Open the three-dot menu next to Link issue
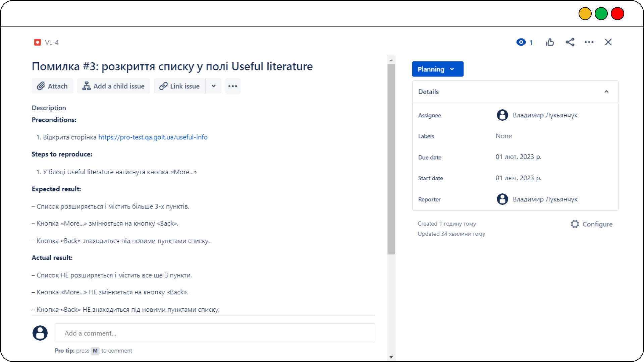The height and width of the screenshot is (362, 644). tap(233, 86)
